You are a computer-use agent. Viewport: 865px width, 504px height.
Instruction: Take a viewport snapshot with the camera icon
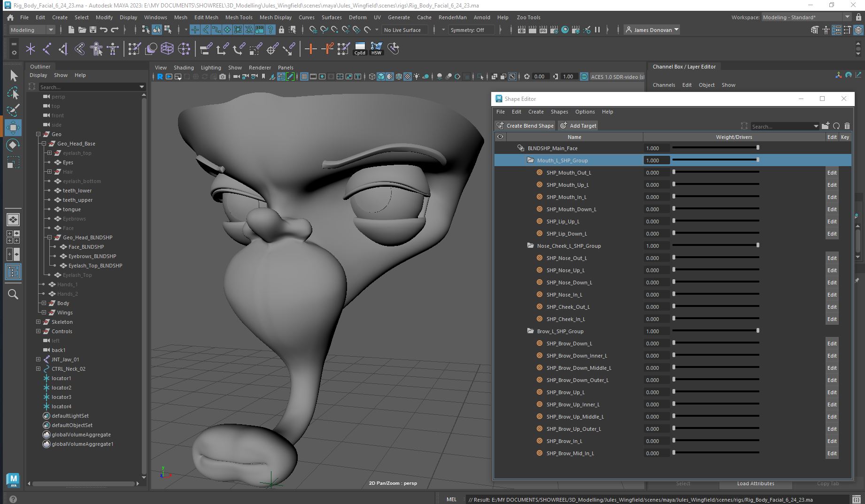click(x=223, y=76)
